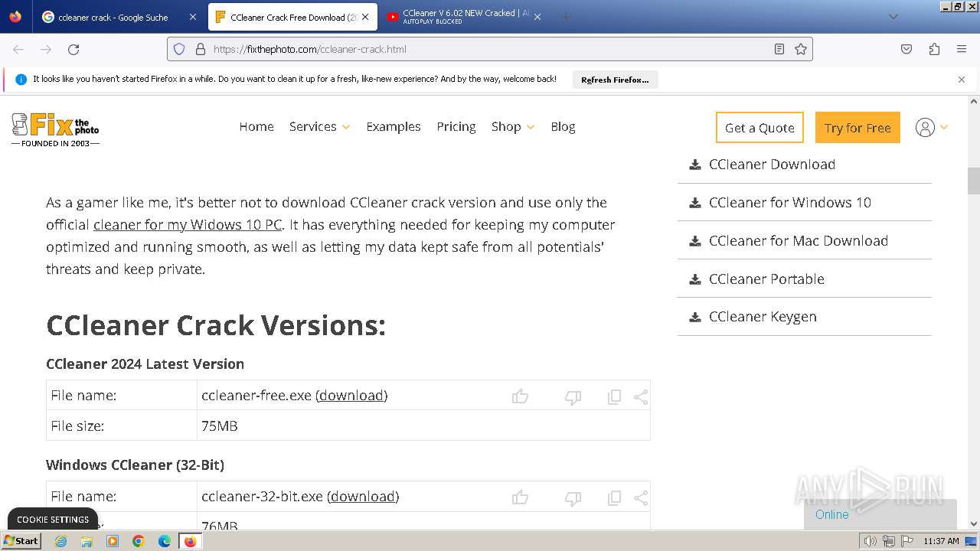Click the Get a Quote button
Image resolution: width=980 pixels, height=551 pixels.
coord(759,128)
